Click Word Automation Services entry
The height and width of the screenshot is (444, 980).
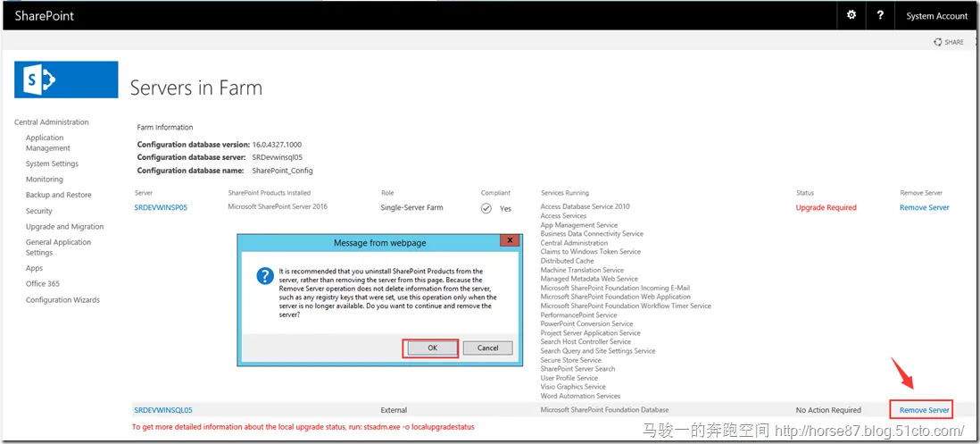click(581, 396)
